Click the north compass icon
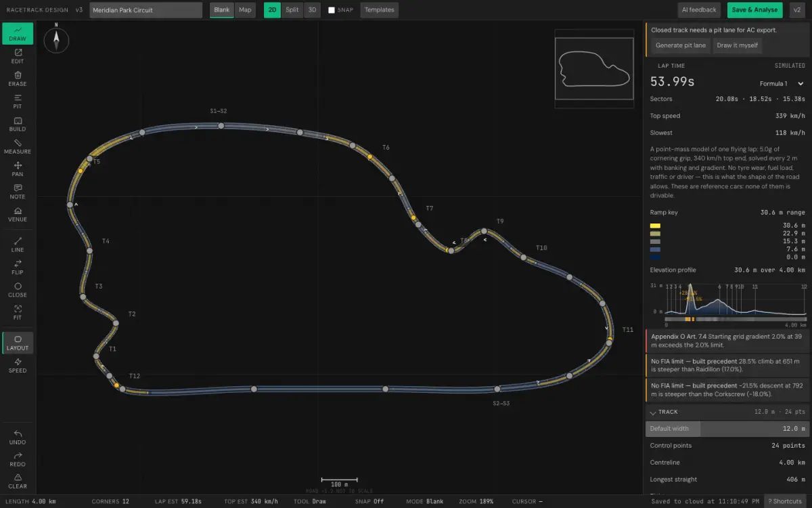The image size is (812, 508). (56, 40)
